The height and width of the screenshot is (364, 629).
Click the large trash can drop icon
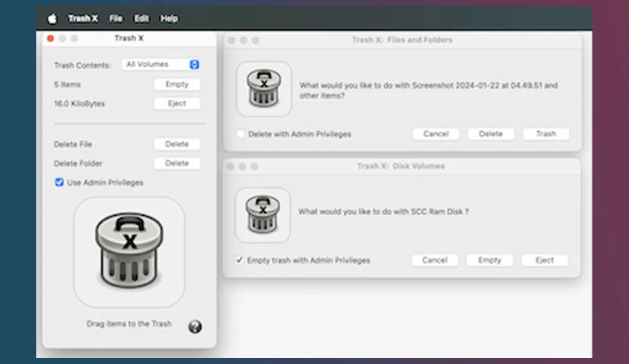coord(129,252)
